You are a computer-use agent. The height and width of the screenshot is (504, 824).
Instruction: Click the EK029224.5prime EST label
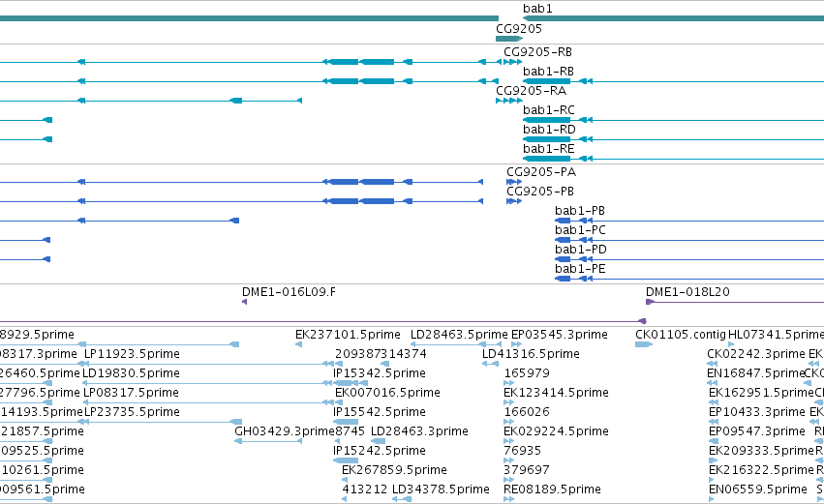coord(556,432)
